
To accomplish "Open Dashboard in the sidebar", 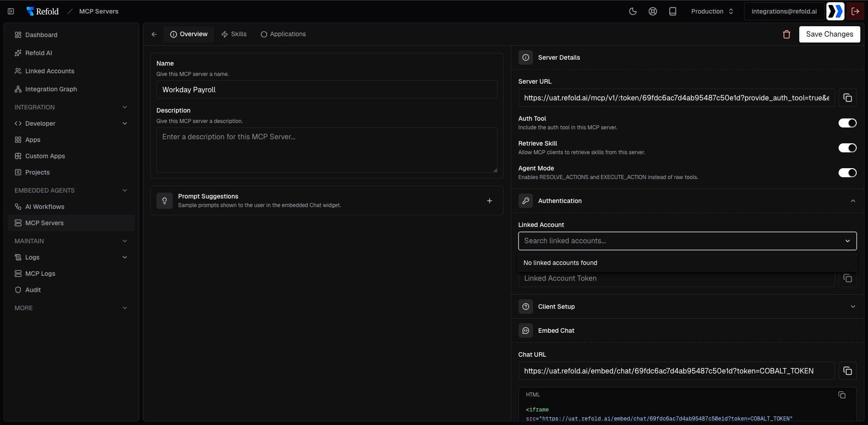I will (x=71, y=35).
